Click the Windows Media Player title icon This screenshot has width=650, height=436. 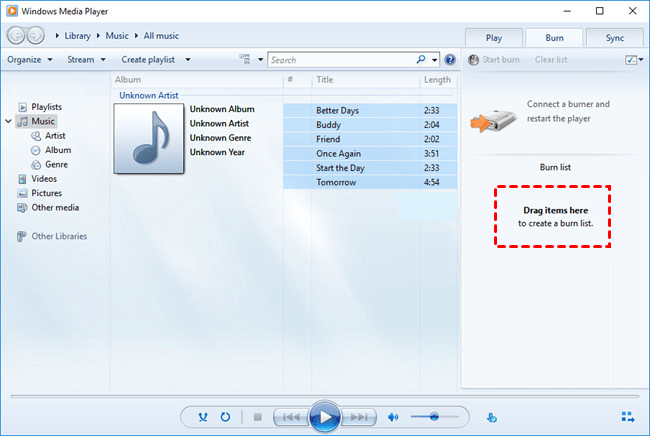[x=12, y=11]
